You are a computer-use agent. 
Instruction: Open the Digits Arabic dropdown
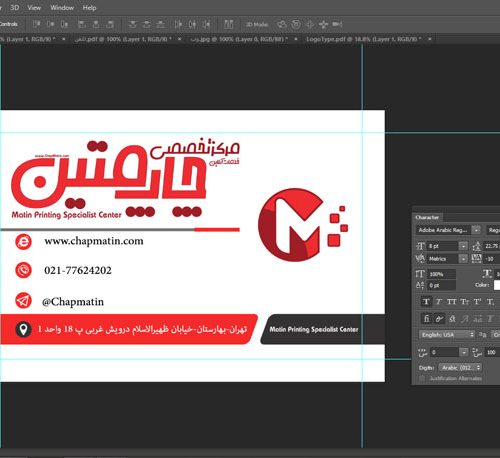[x=460, y=367]
